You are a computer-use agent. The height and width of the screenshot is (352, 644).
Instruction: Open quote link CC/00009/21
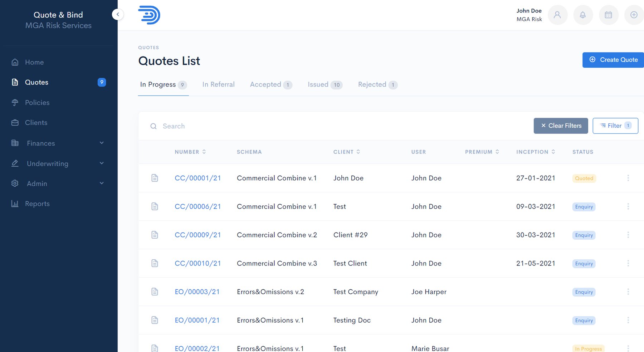pos(197,235)
